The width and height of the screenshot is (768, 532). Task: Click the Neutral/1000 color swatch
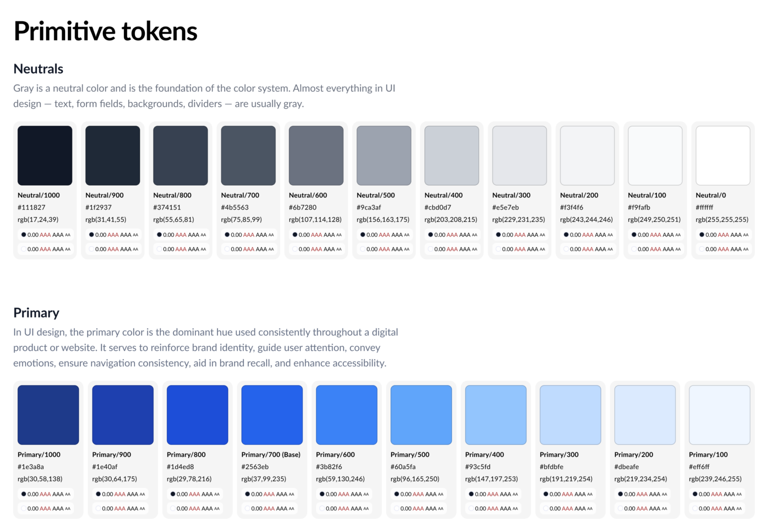(x=45, y=155)
